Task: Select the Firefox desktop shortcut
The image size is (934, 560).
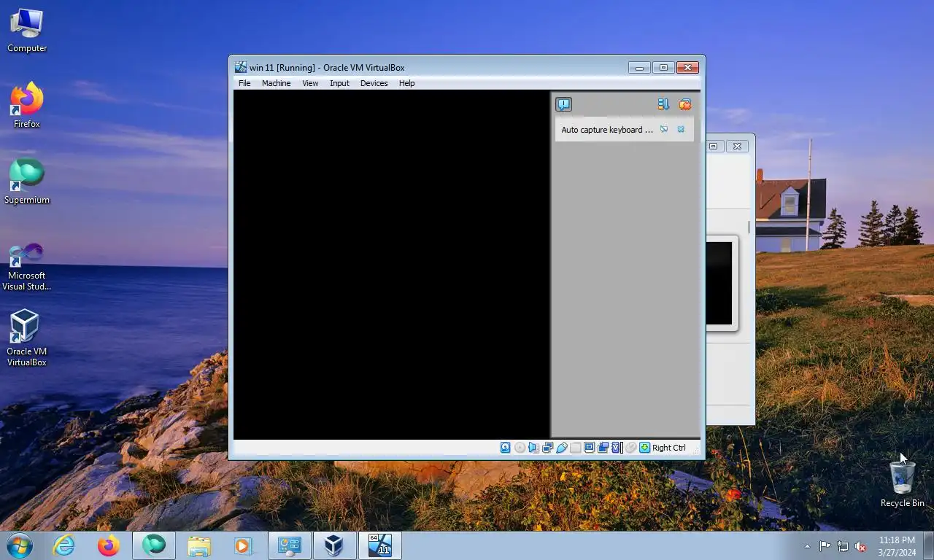Action: [27, 106]
